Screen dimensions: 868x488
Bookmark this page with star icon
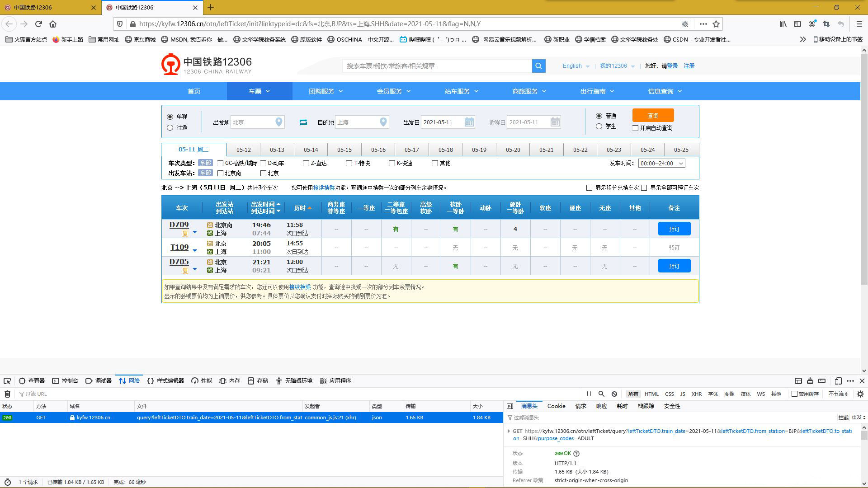716,24
